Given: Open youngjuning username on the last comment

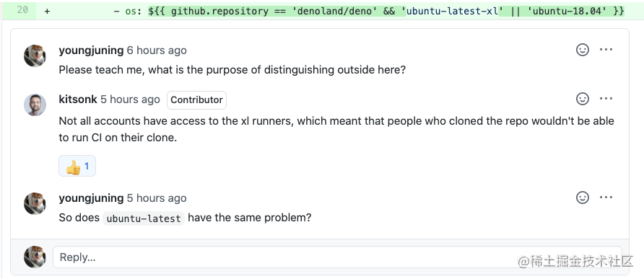Looking at the screenshot, I should [x=91, y=198].
